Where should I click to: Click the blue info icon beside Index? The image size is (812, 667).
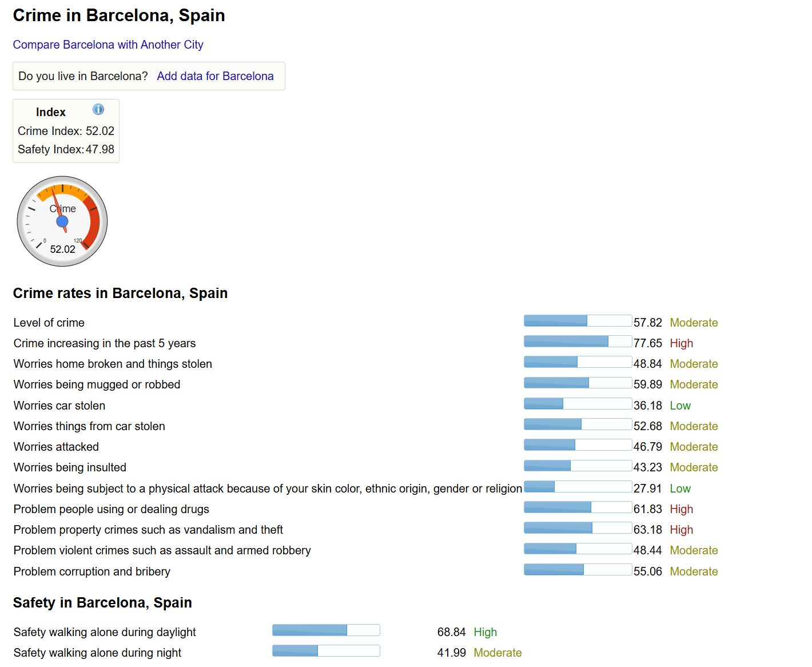(98, 109)
